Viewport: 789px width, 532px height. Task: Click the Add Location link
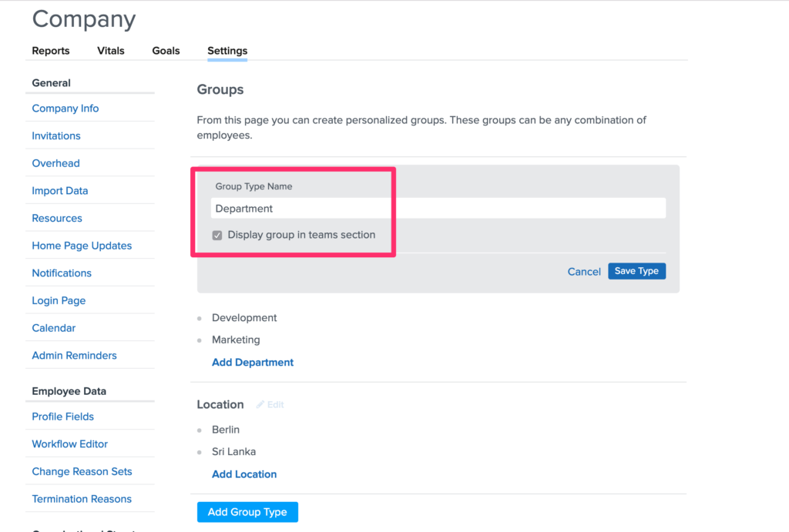click(244, 474)
